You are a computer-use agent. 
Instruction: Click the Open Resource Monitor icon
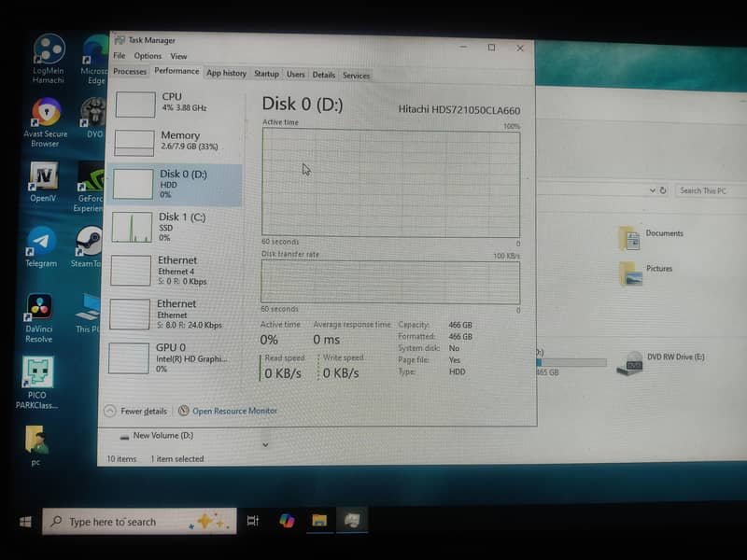[183, 411]
